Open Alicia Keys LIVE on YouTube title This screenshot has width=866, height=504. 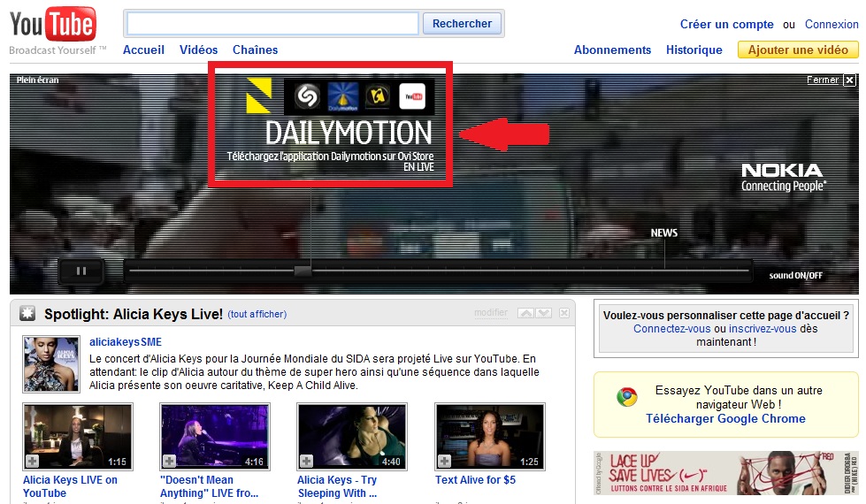pos(70,486)
